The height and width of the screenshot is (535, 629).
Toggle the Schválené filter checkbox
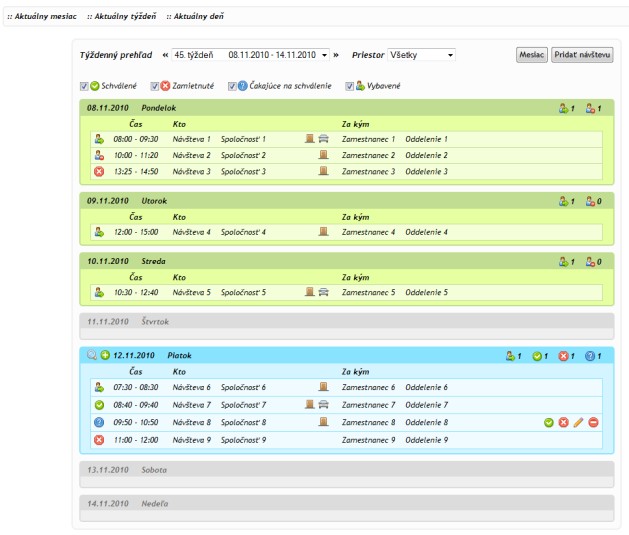point(84,86)
